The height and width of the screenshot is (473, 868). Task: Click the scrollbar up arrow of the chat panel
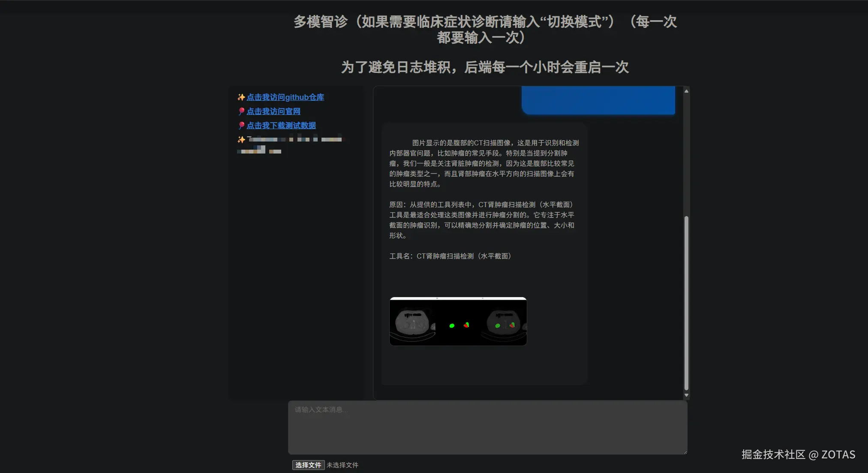tap(687, 90)
